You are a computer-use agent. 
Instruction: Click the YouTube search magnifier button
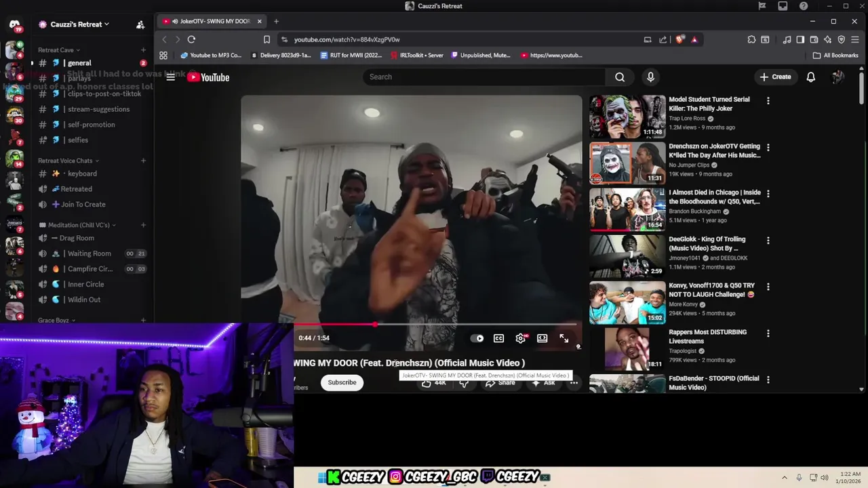(620, 77)
